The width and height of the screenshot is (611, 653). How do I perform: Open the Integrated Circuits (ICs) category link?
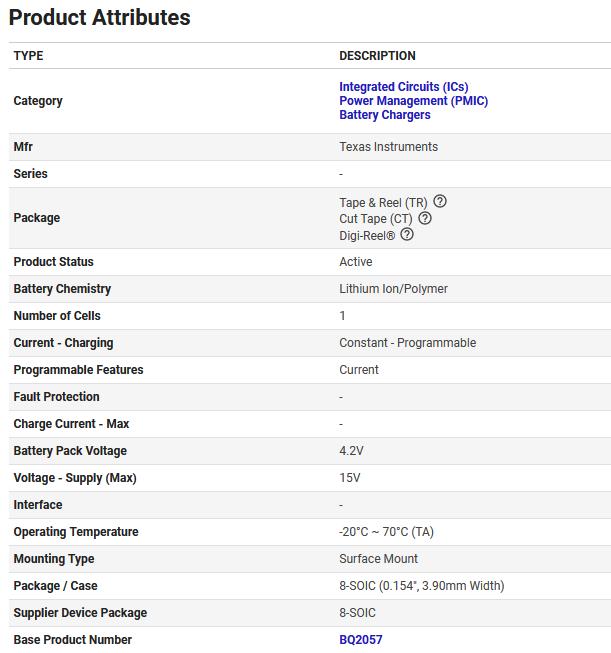click(403, 87)
